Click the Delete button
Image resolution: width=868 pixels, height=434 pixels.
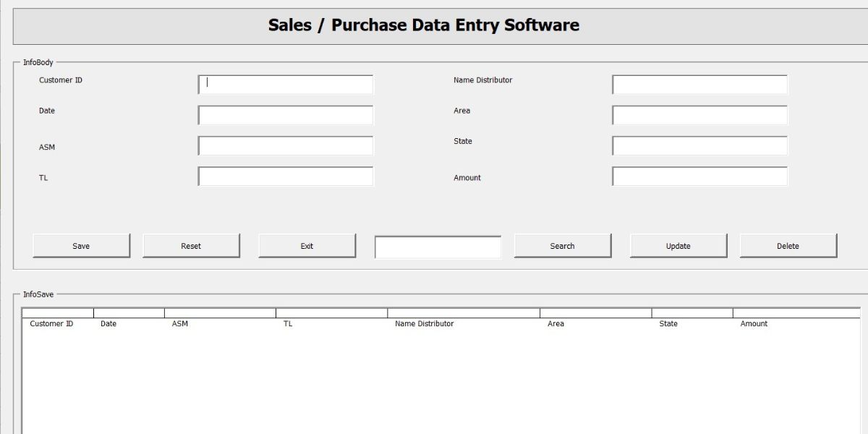tap(788, 246)
